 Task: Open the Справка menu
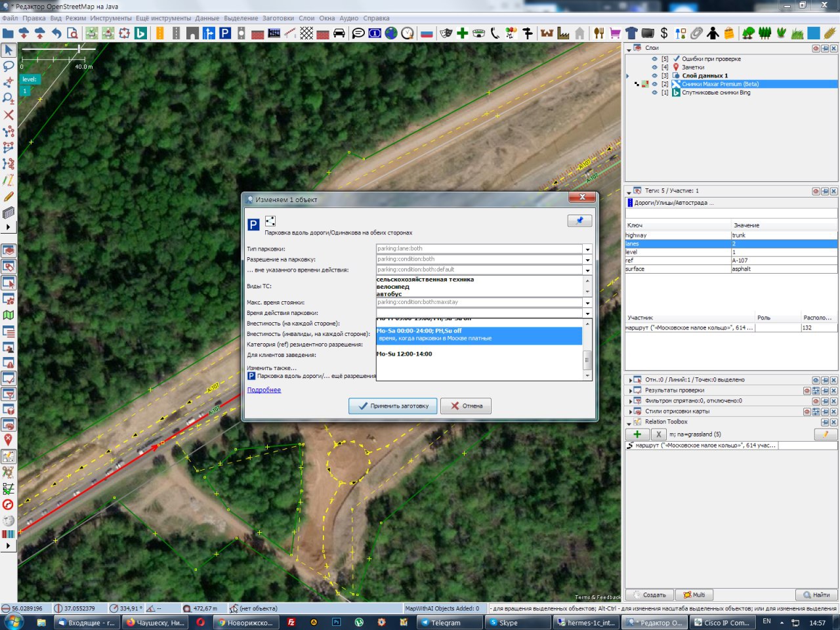pos(376,18)
